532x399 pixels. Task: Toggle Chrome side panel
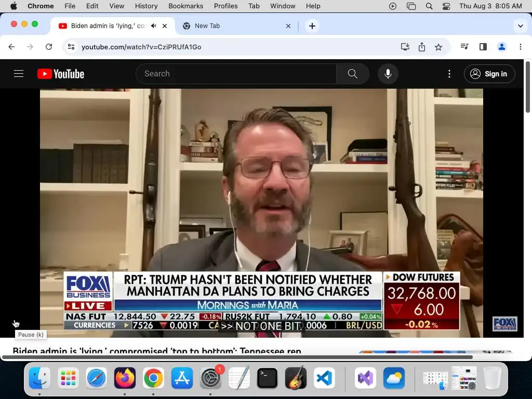point(483,47)
